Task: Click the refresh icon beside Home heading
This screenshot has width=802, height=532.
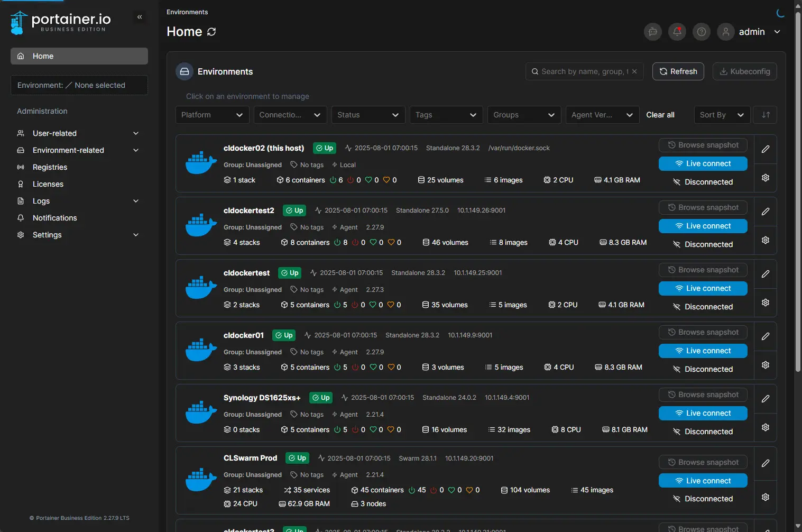Action: click(x=211, y=32)
